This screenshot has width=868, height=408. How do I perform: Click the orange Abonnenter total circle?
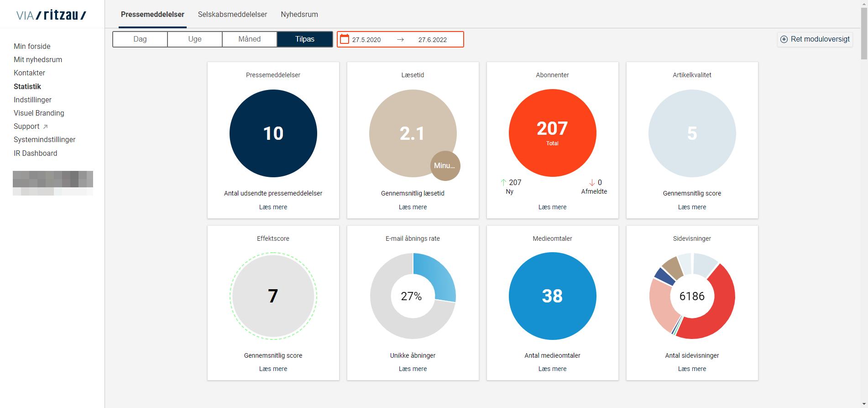click(x=552, y=133)
